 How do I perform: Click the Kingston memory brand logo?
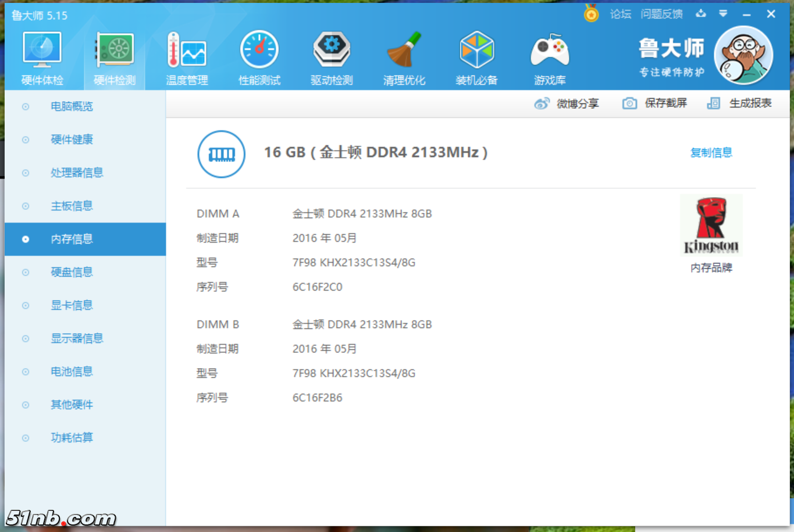[x=711, y=226]
